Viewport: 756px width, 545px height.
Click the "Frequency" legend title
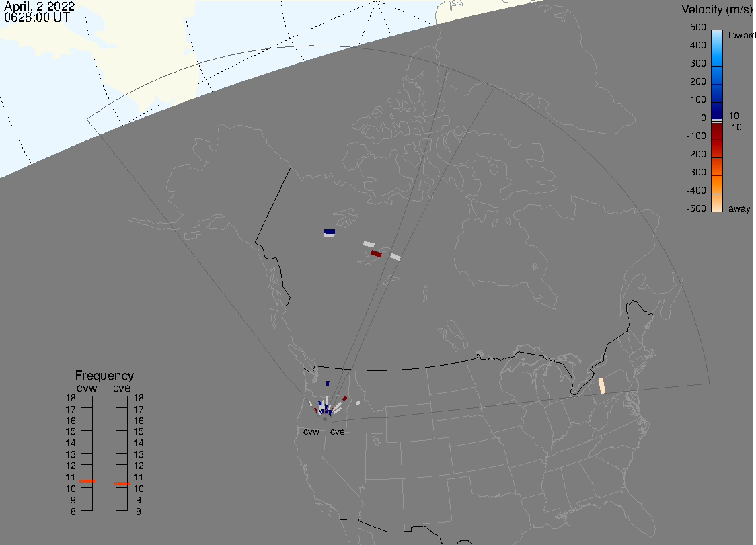pyautogui.click(x=104, y=376)
